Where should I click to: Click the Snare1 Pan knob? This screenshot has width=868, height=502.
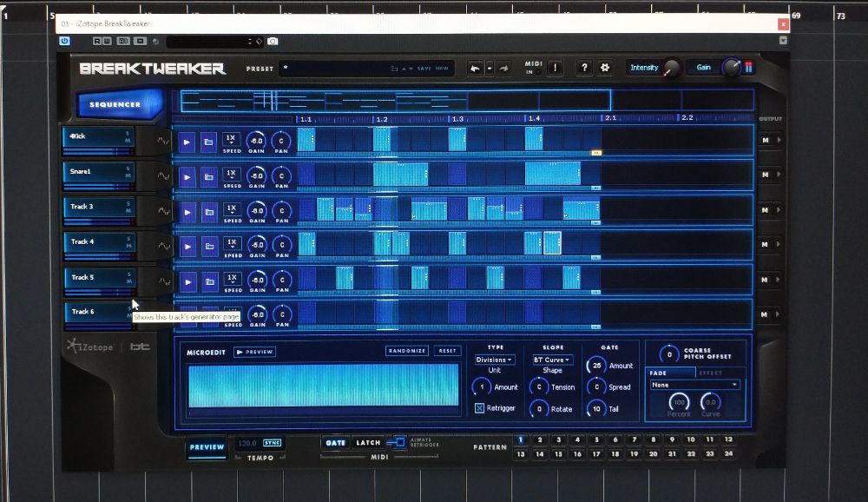coord(282,176)
